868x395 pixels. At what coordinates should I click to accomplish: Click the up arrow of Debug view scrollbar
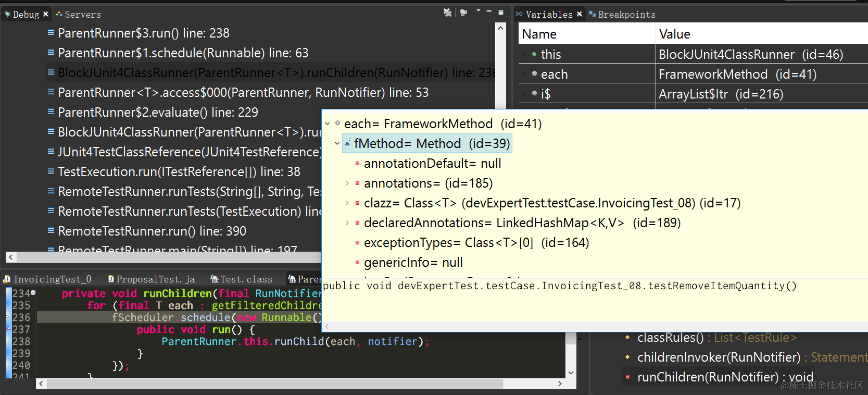[500, 28]
